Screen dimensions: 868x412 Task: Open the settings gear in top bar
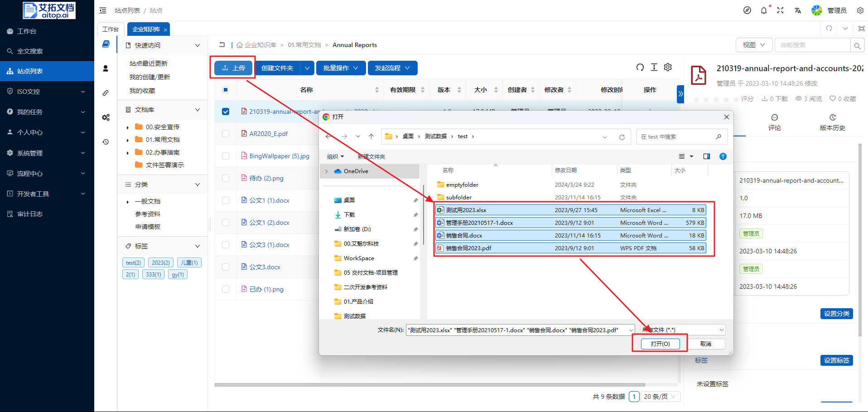tap(860, 10)
